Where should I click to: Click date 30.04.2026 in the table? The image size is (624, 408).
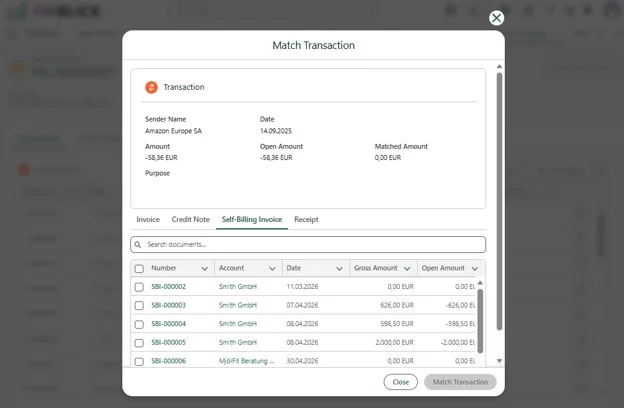tap(302, 361)
